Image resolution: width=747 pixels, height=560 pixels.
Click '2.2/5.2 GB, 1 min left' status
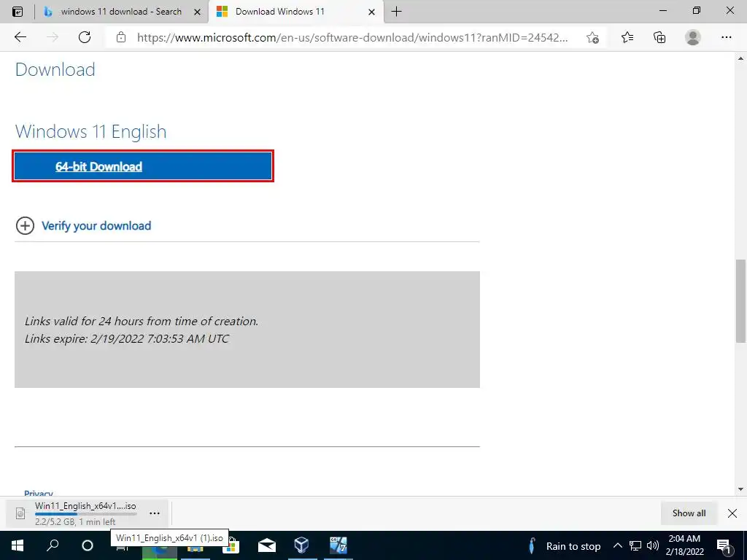coord(75,522)
